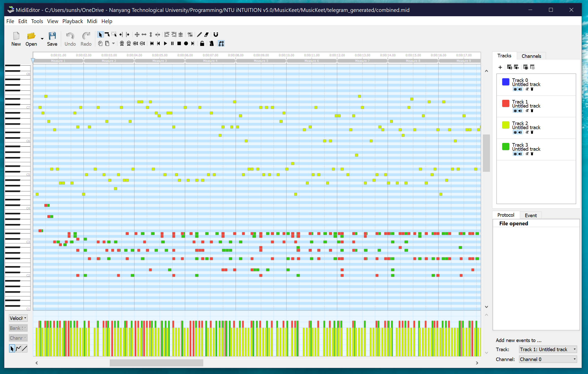Click the delete icon for Track 3
588x374 pixels.
click(532, 154)
